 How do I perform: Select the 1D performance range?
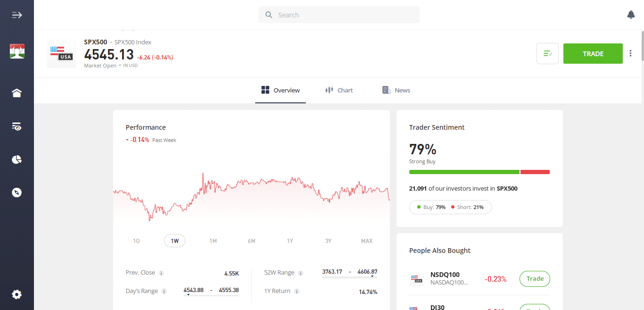coord(136,241)
